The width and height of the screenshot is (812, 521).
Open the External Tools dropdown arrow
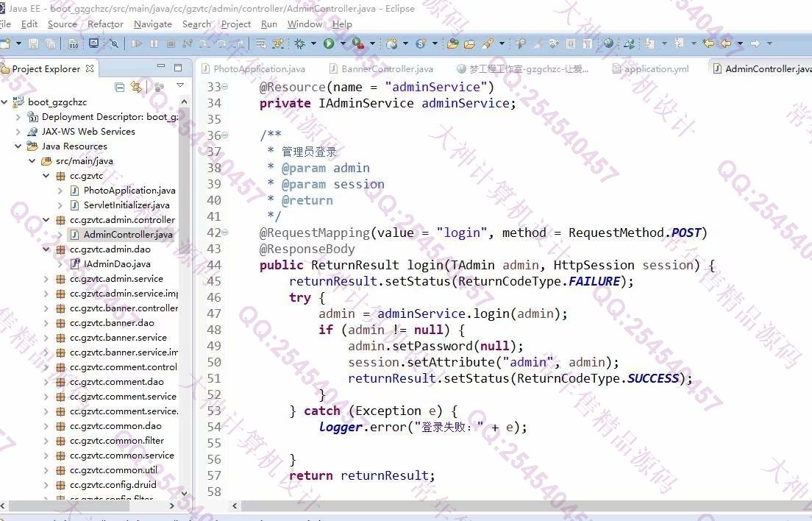[372, 44]
